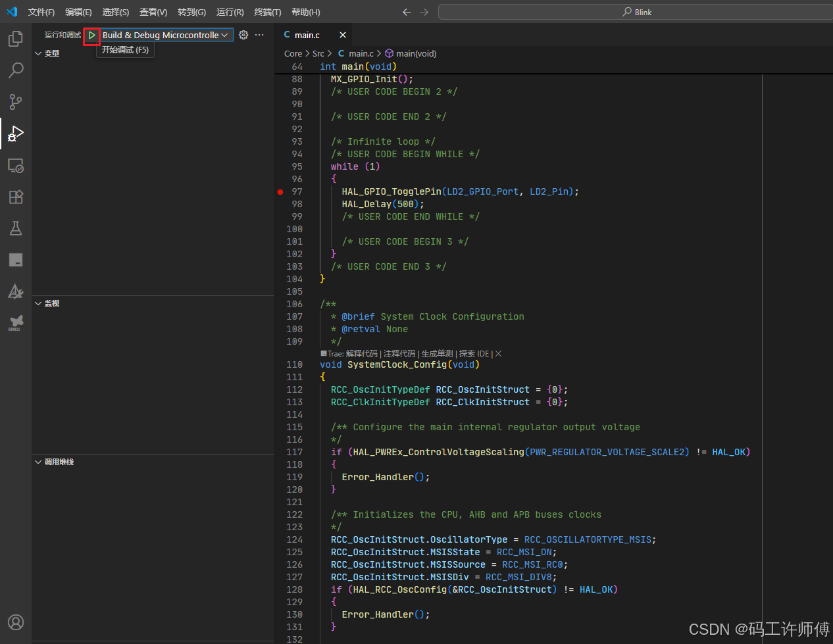Image resolution: width=833 pixels, height=644 pixels.
Task: Click the while (1) statement
Action: point(355,166)
